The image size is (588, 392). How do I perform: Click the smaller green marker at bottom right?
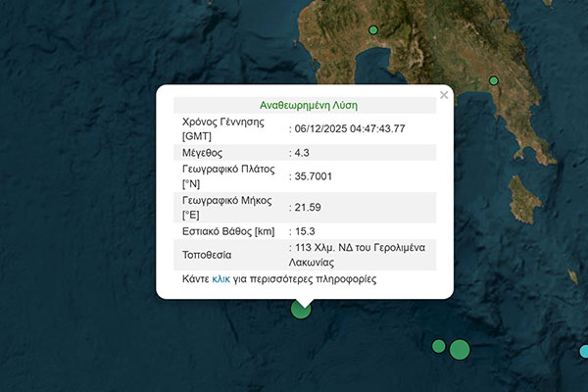(x=439, y=345)
